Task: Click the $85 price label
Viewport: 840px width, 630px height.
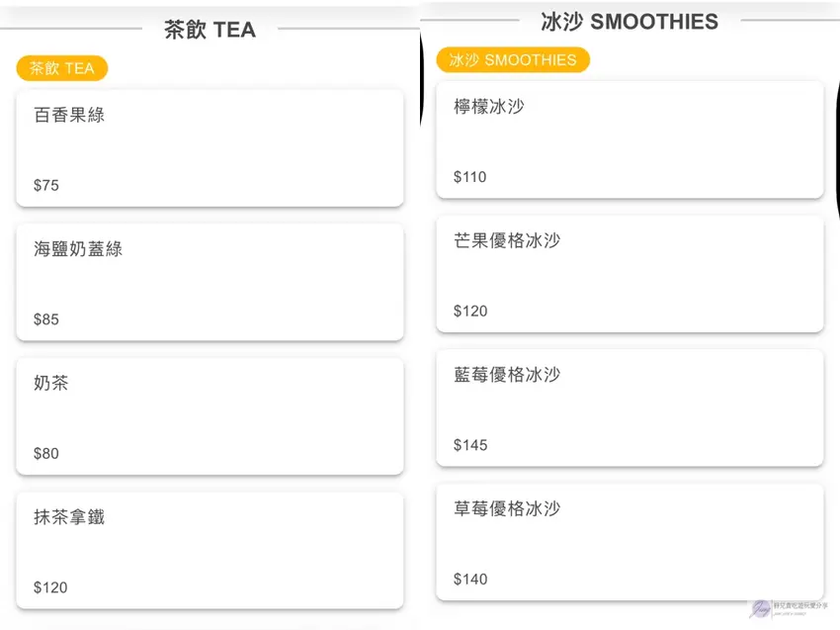Action: [46, 319]
